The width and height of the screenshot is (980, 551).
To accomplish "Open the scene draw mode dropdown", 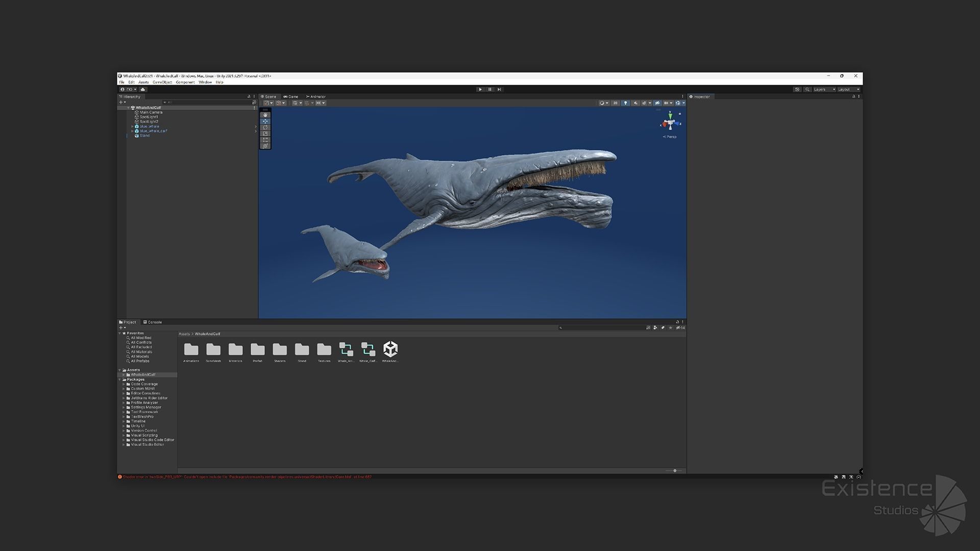I will coord(604,103).
